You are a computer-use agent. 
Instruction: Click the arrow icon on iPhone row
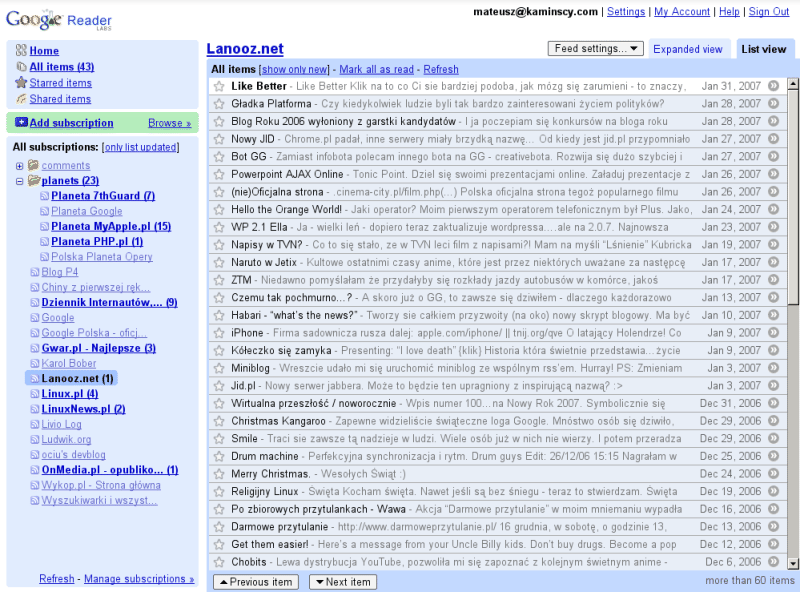point(773,333)
